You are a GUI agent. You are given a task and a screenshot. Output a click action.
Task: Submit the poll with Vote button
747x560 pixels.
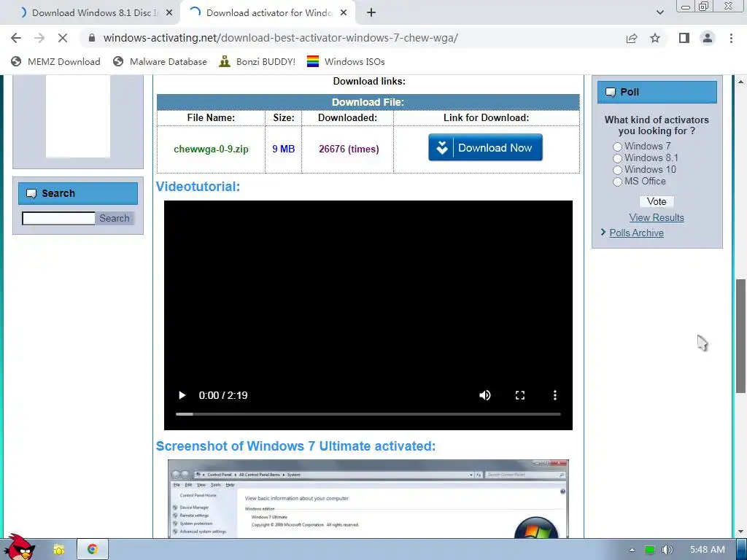pyautogui.click(x=657, y=201)
